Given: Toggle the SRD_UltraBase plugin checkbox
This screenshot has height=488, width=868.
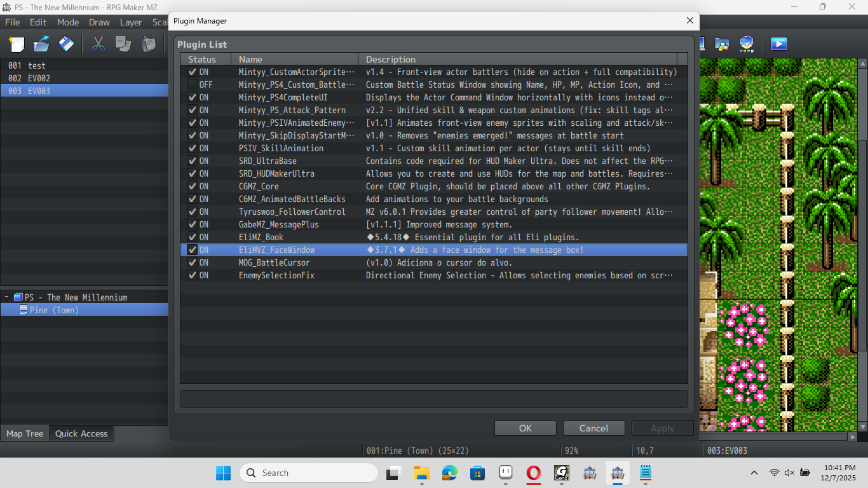Looking at the screenshot, I should pos(192,161).
